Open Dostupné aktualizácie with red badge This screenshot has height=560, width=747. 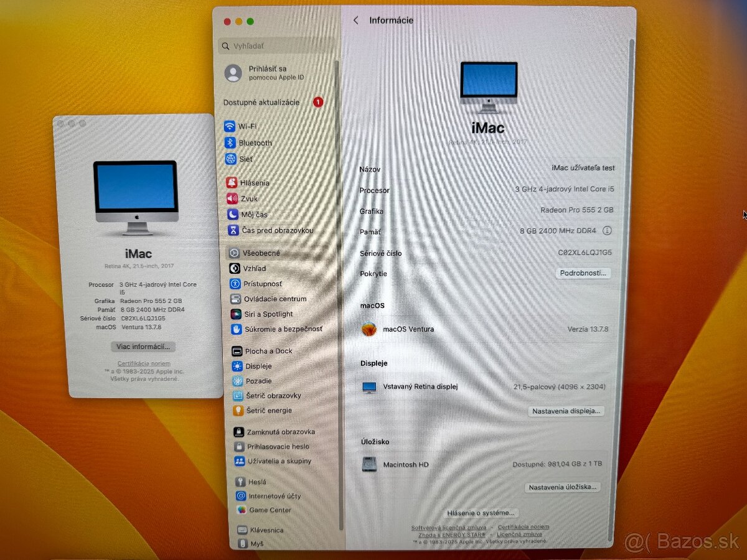(274, 102)
